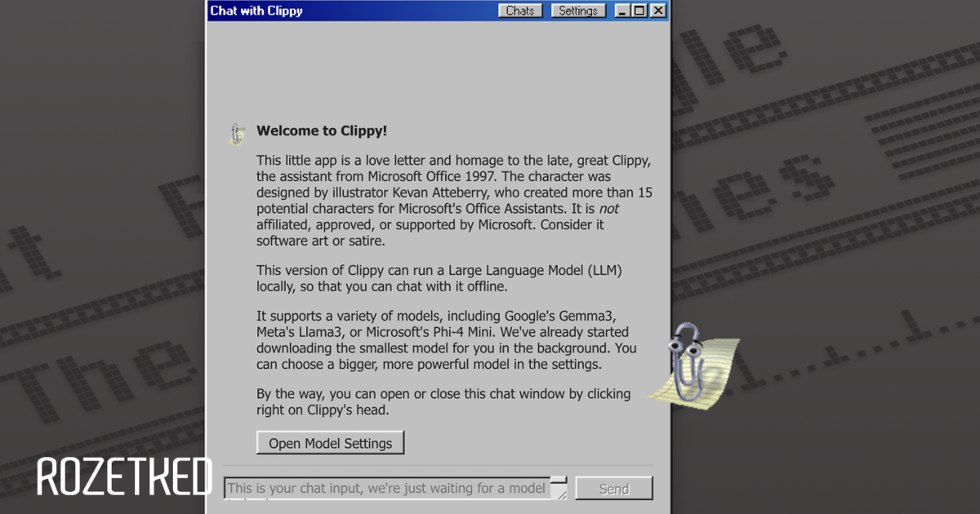This screenshot has width=980, height=514.
Task: Focus the chat input text box
Action: (386, 488)
